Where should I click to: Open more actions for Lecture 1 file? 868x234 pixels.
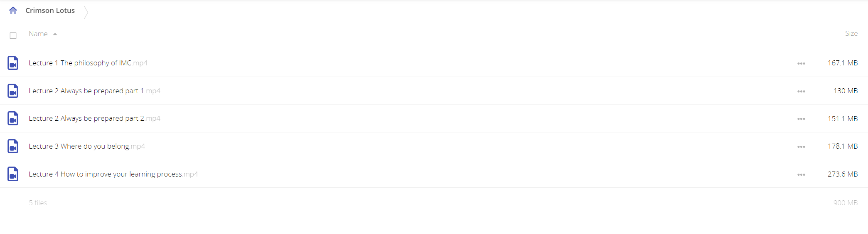click(801, 63)
